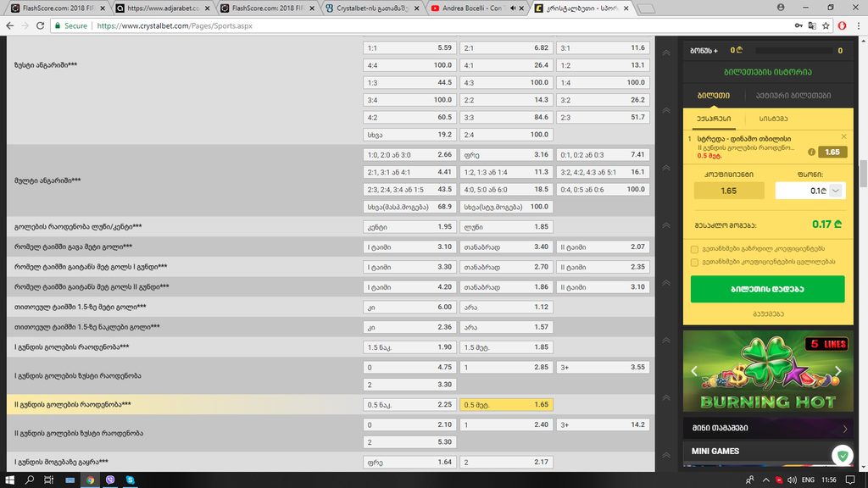This screenshot has height=488, width=868.
Task: Click the გაუქმება cancel link
Action: coord(768,314)
